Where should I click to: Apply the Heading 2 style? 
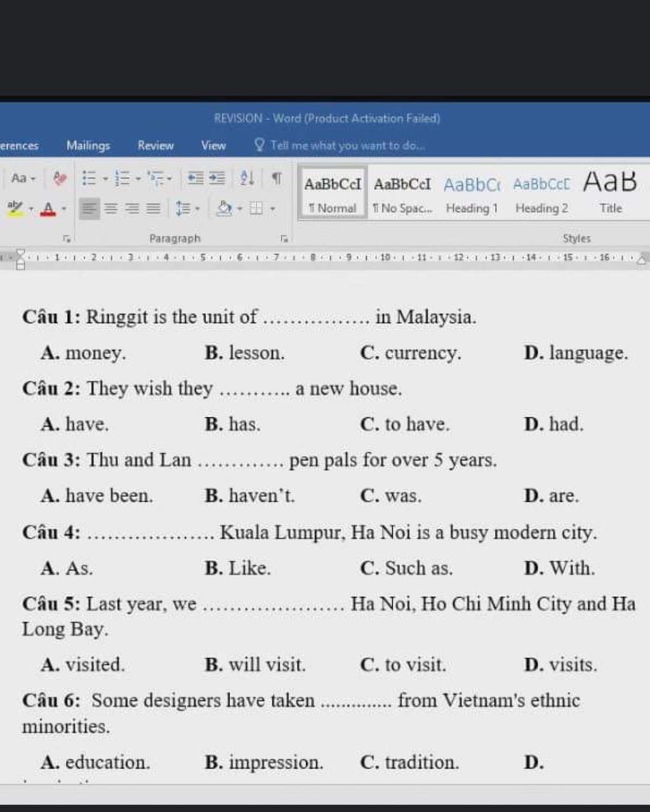click(x=541, y=193)
